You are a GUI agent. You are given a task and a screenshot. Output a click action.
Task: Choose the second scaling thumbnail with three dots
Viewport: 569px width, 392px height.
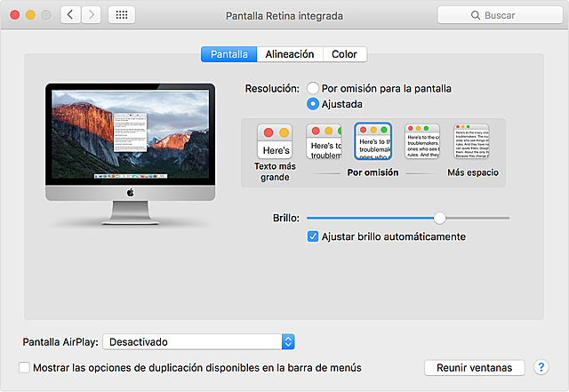(x=324, y=141)
